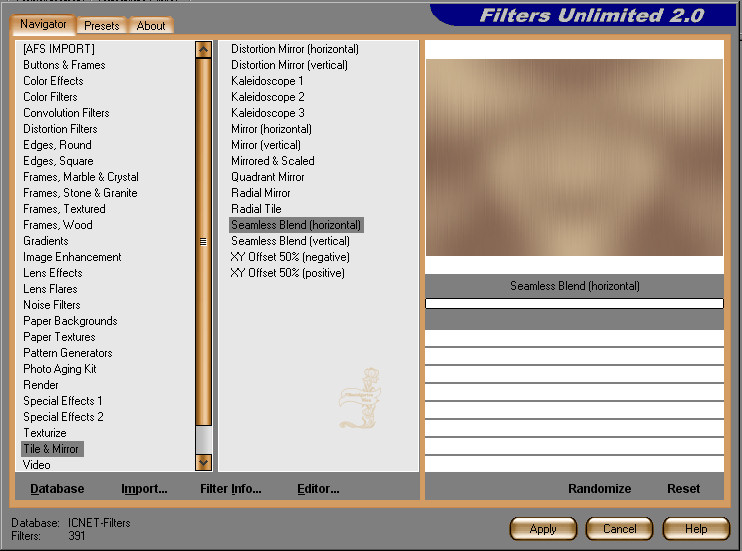Open the Presets tab

pos(102,26)
